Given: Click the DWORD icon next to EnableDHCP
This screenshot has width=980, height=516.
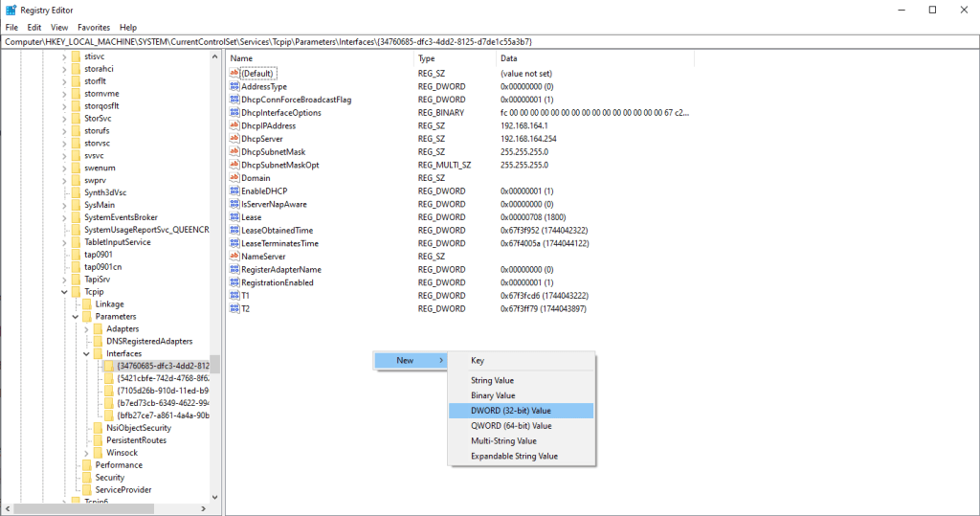Looking at the screenshot, I should (234, 191).
